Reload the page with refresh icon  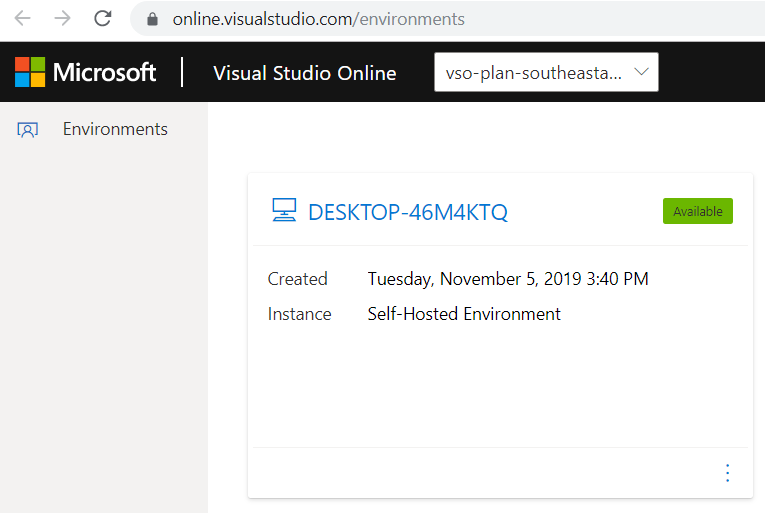click(102, 19)
